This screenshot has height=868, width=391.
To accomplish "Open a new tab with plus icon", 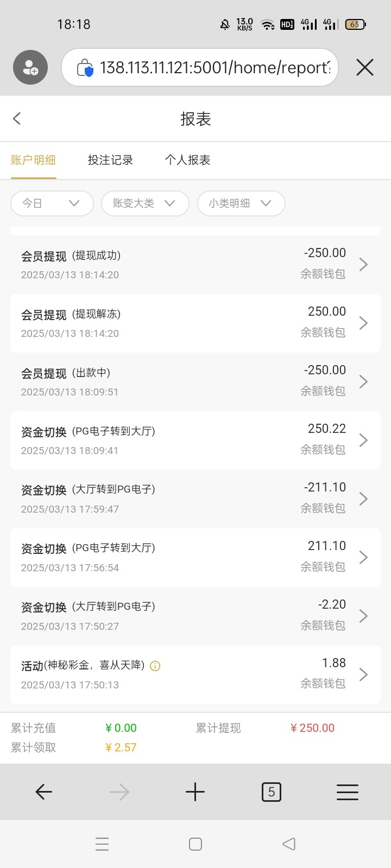I will [195, 792].
